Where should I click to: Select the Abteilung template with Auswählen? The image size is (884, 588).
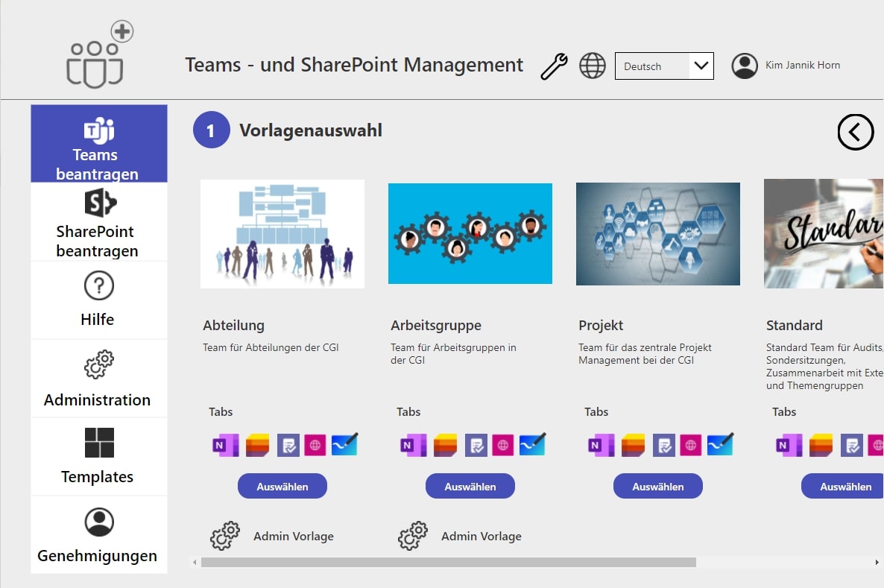tap(282, 486)
